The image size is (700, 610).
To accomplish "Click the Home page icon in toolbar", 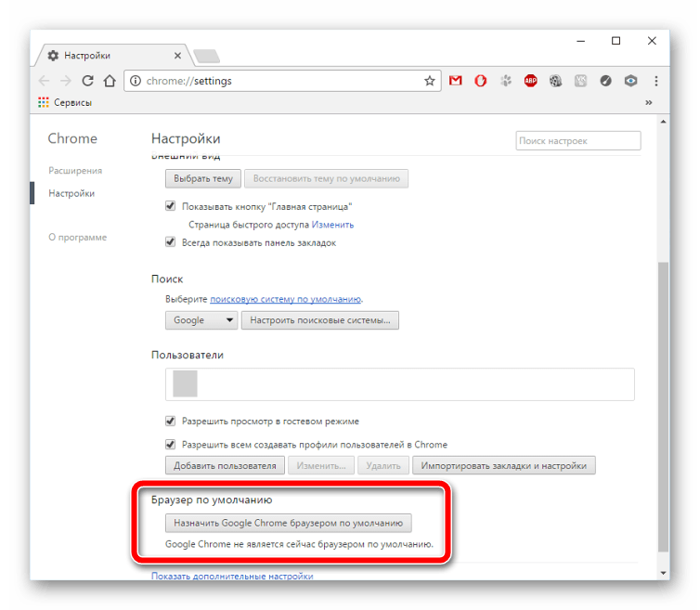I will point(110,81).
